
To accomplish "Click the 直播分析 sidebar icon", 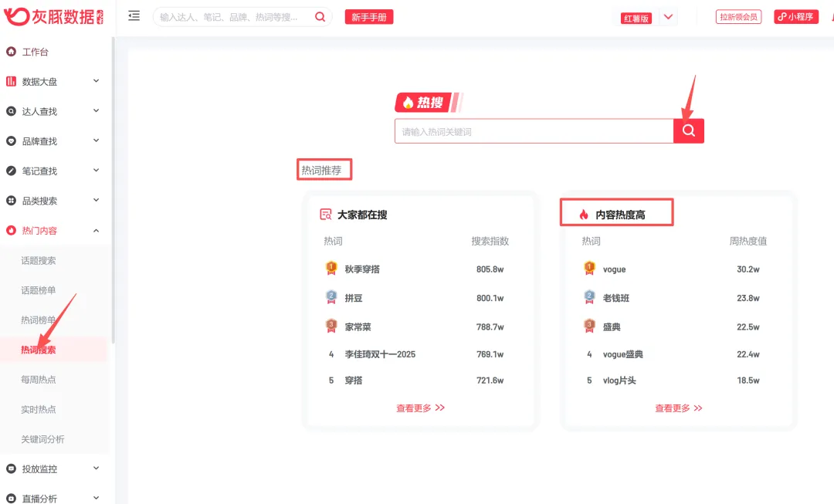I will click(x=12, y=499).
